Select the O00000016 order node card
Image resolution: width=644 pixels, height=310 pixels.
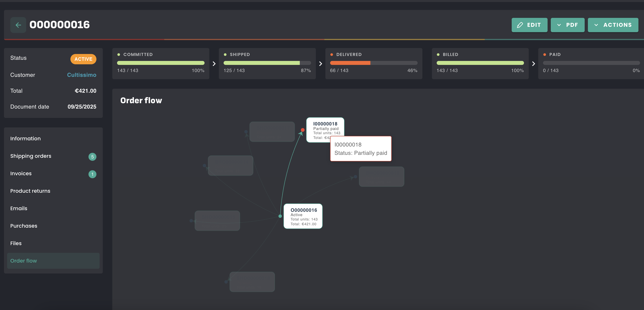tap(303, 216)
